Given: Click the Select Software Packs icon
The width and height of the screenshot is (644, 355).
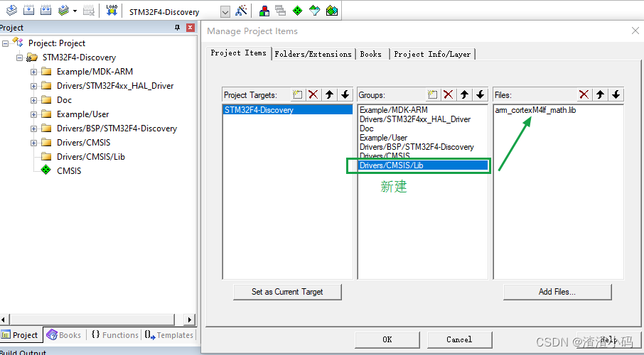Looking at the screenshot, I should (x=315, y=11).
